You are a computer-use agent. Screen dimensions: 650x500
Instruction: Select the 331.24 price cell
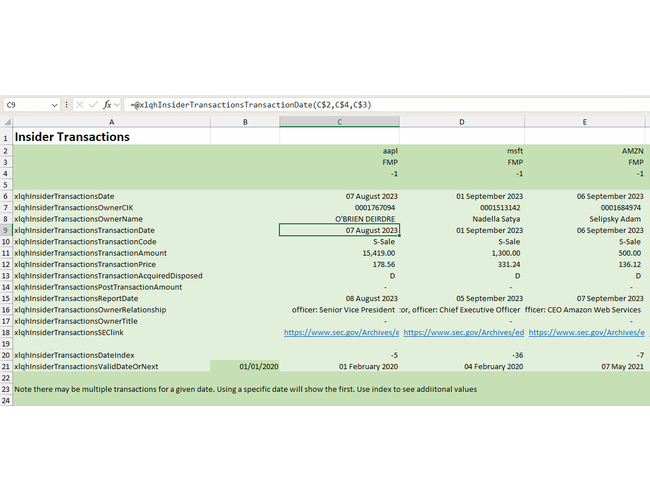(462, 265)
